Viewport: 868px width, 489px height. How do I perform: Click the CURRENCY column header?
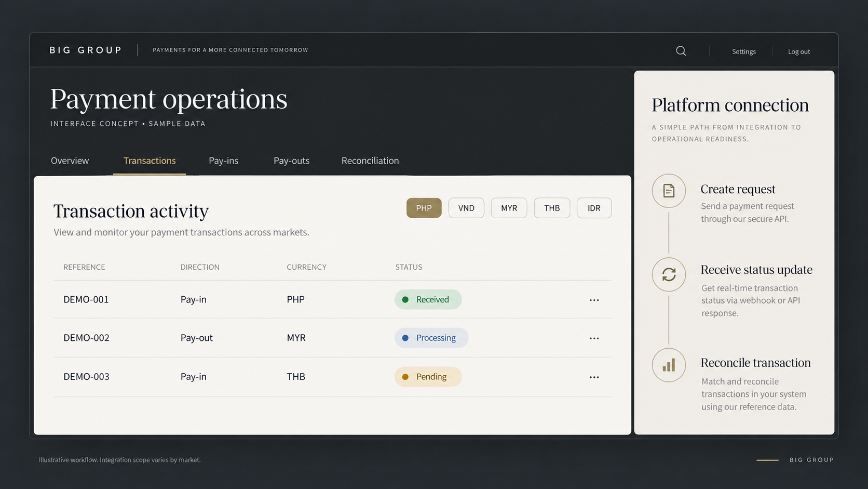click(x=306, y=267)
